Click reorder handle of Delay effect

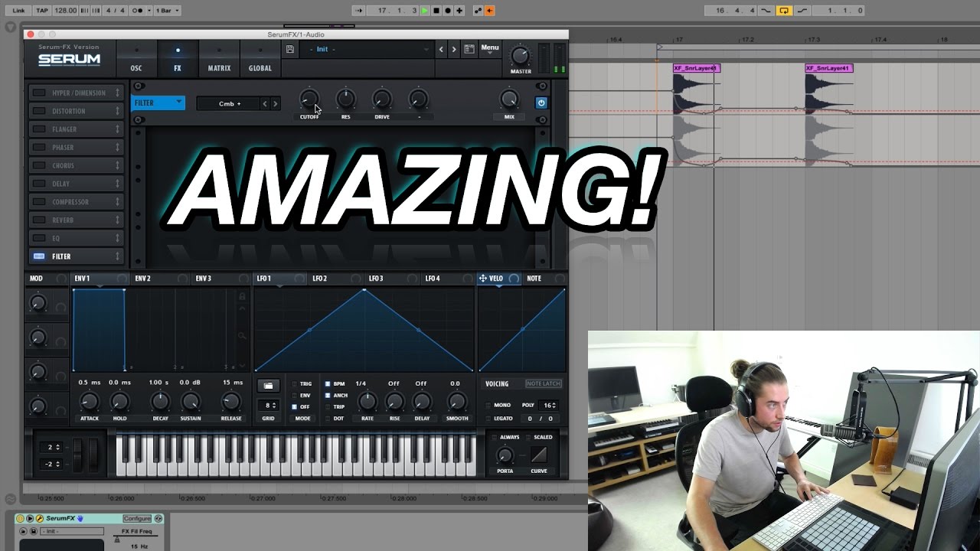click(117, 184)
